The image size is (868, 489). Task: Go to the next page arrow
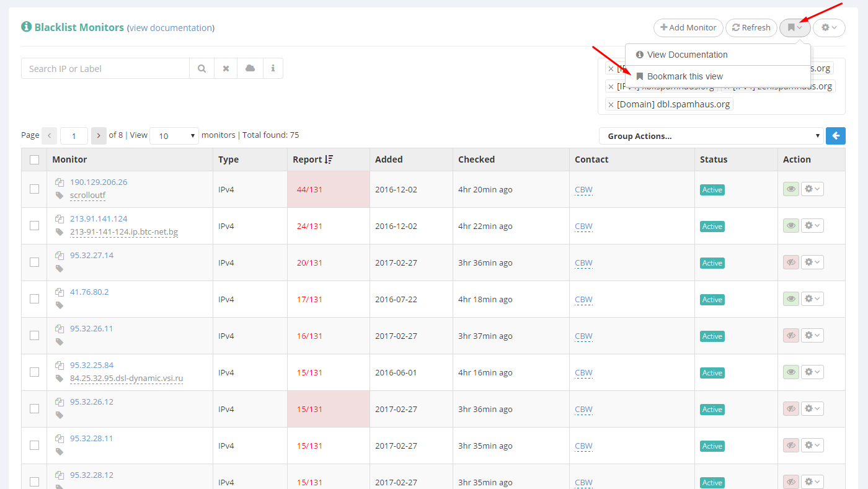(x=99, y=135)
